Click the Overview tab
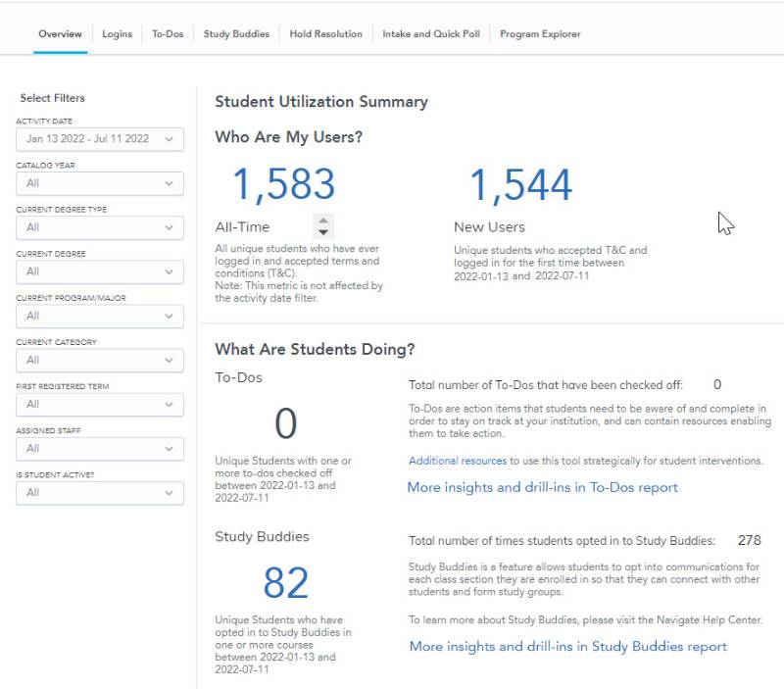The width and height of the screenshot is (784, 689). click(x=60, y=34)
